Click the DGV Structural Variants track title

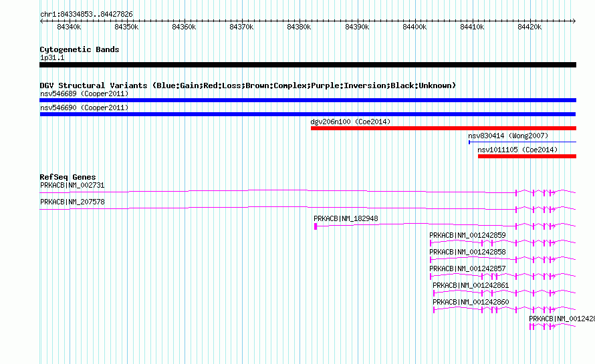(247, 85)
